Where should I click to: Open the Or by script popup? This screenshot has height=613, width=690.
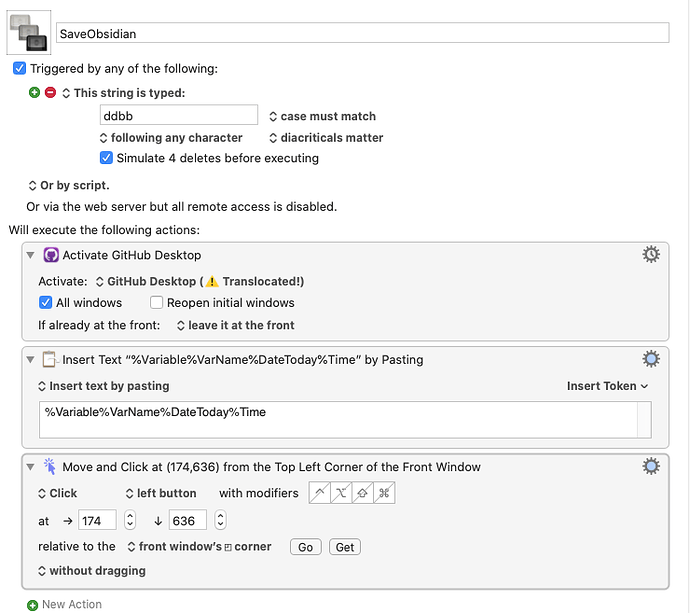69,185
